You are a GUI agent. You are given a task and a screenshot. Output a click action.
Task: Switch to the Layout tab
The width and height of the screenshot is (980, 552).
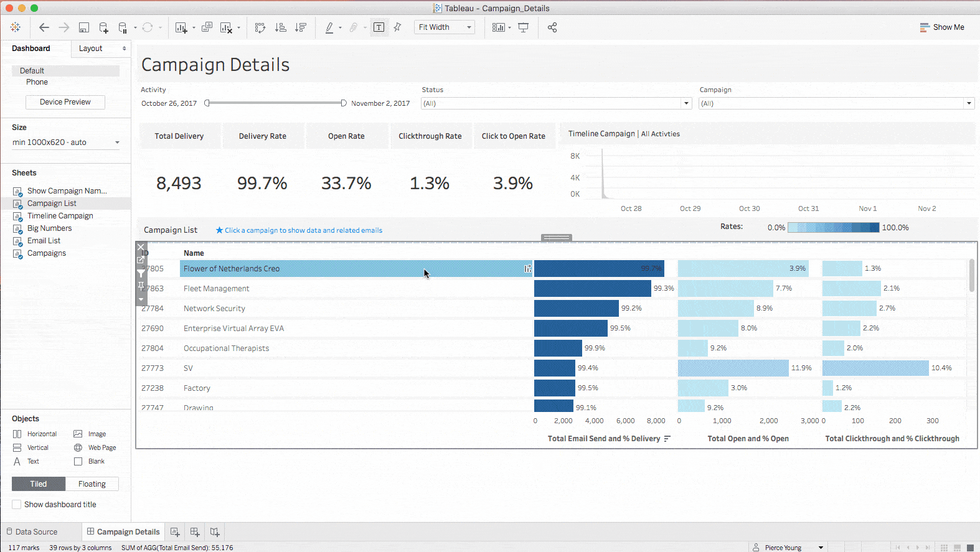tap(91, 49)
